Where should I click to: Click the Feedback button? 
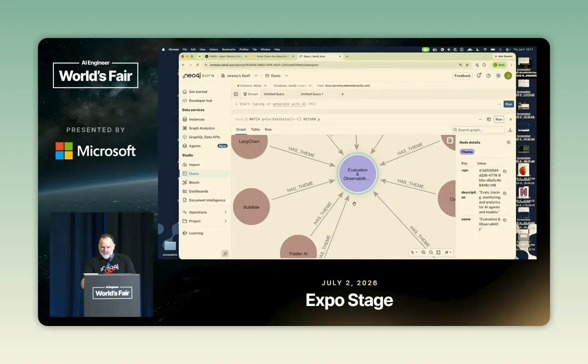pos(462,76)
